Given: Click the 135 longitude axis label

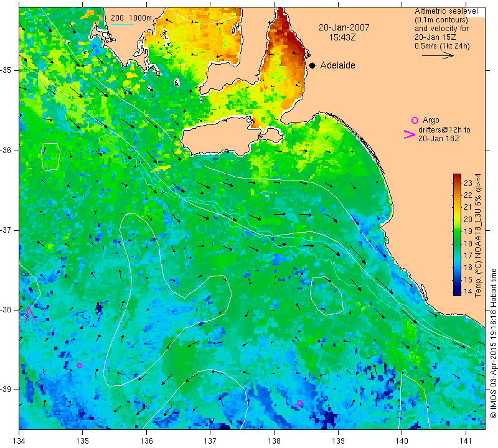Looking at the screenshot, I should (82, 441).
